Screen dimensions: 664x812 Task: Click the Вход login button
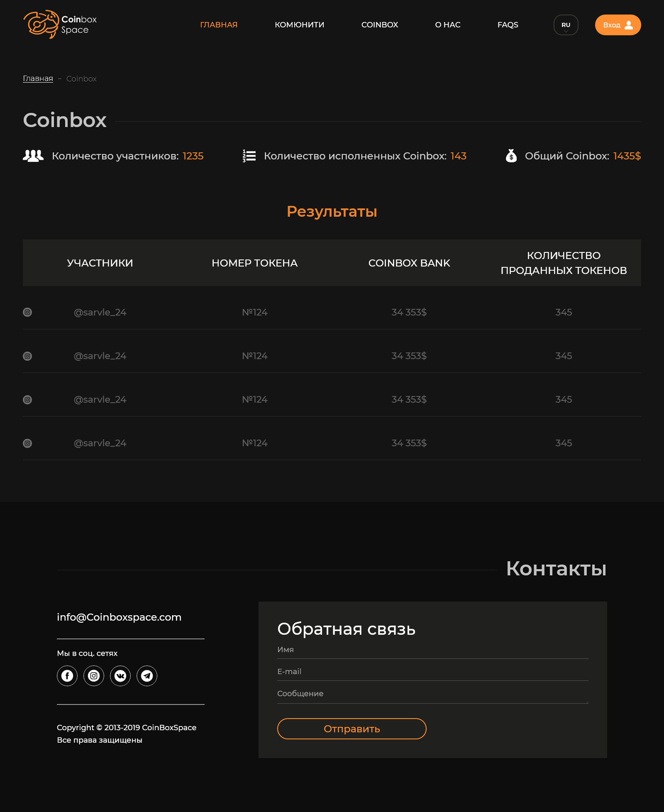pyautogui.click(x=618, y=25)
